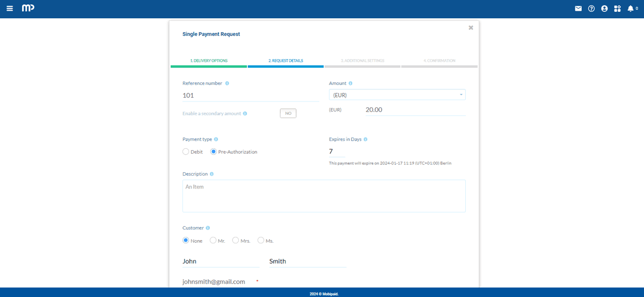Expand the (EUR) currency dropdown
The height and width of the screenshot is (297, 644).
pyautogui.click(x=397, y=95)
